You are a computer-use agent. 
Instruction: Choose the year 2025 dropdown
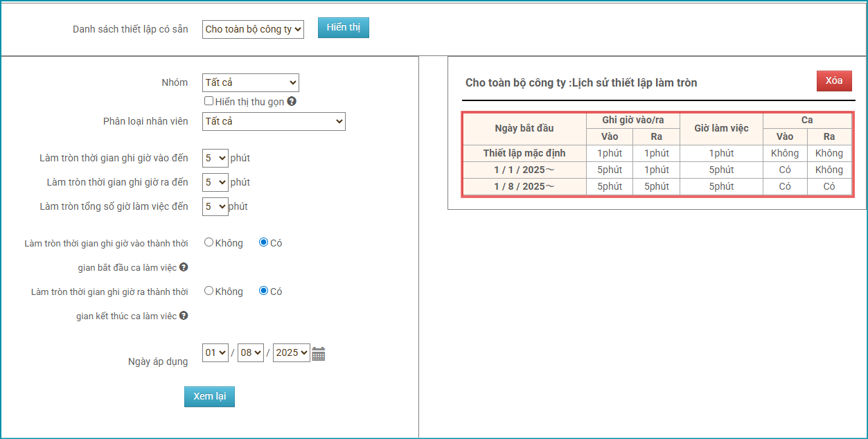[291, 353]
